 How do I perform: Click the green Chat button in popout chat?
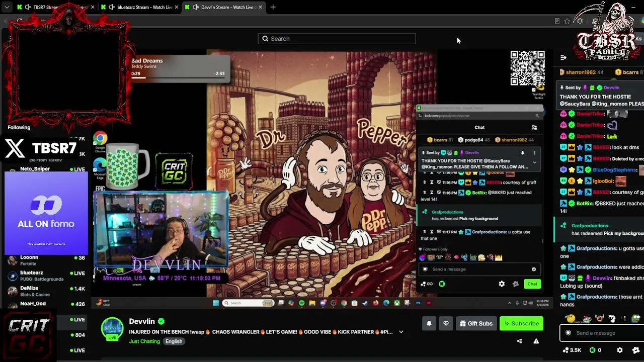[532, 284]
